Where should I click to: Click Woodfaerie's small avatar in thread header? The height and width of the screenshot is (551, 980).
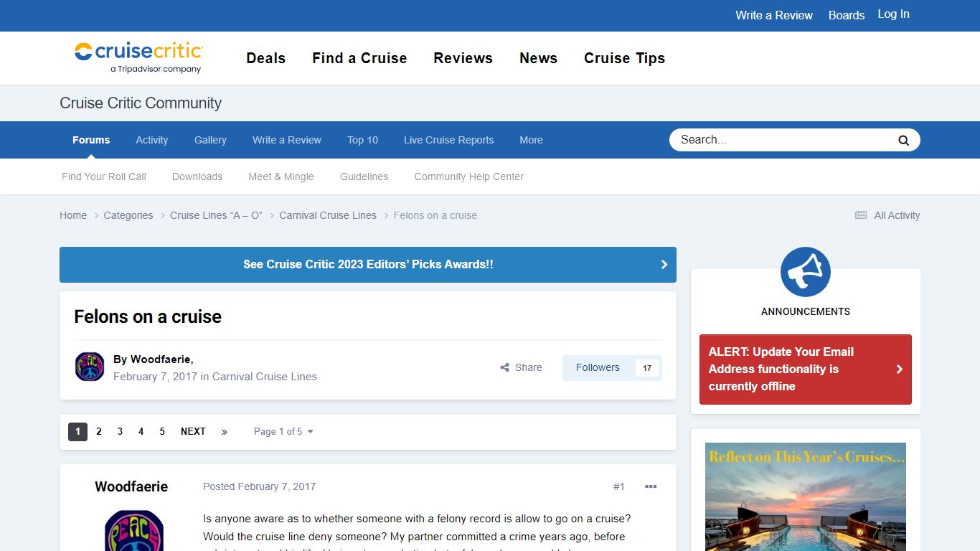coord(90,367)
